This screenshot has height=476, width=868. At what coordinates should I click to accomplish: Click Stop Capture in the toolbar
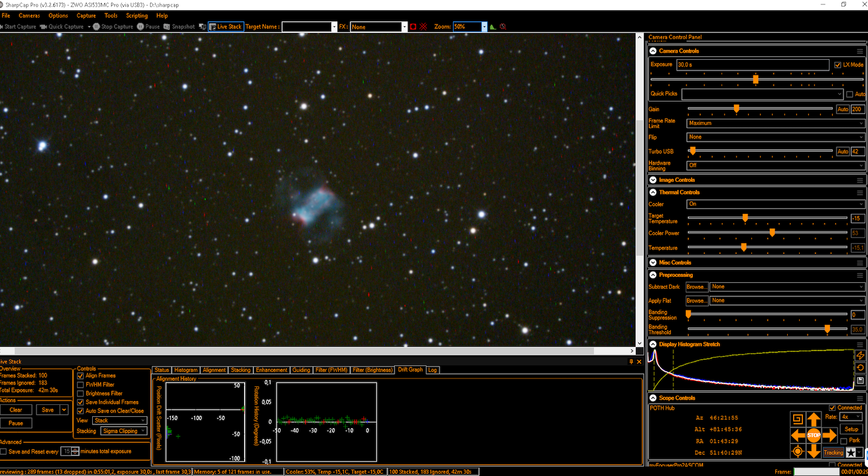pos(113,27)
